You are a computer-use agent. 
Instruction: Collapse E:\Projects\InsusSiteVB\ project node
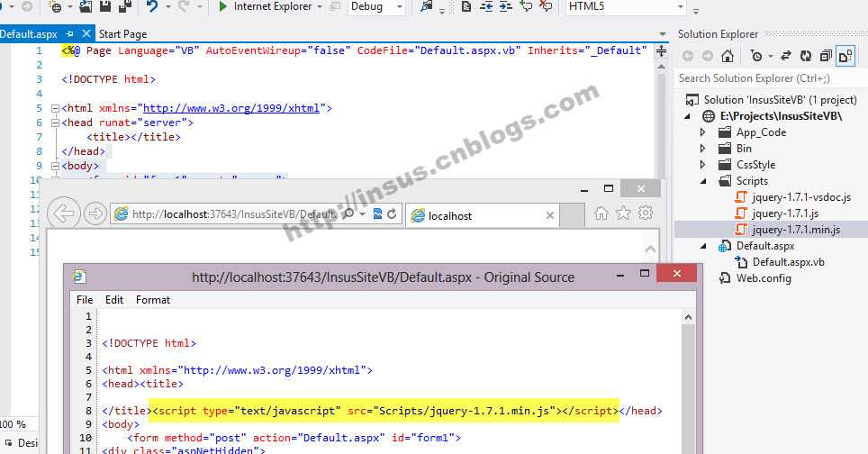688,116
